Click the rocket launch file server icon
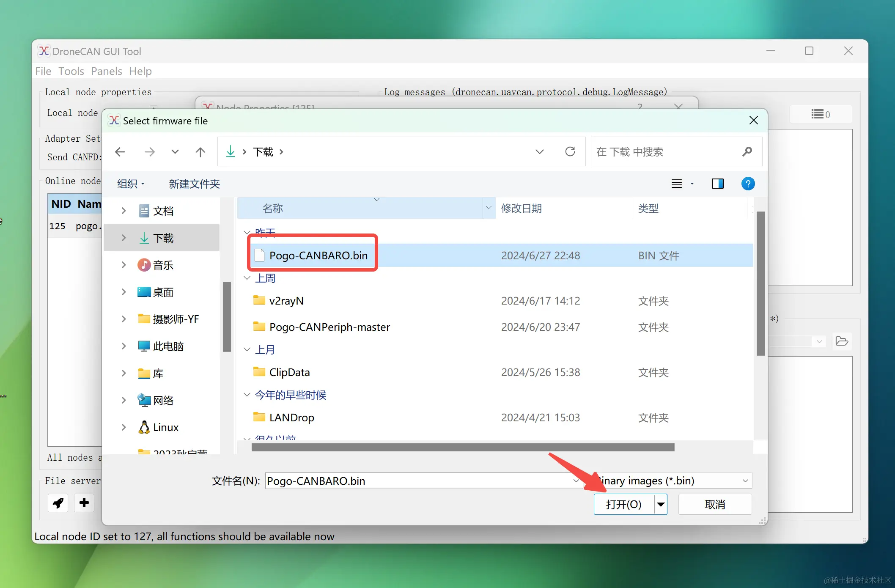Viewport: 895px width, 588px height. [58, 503]
